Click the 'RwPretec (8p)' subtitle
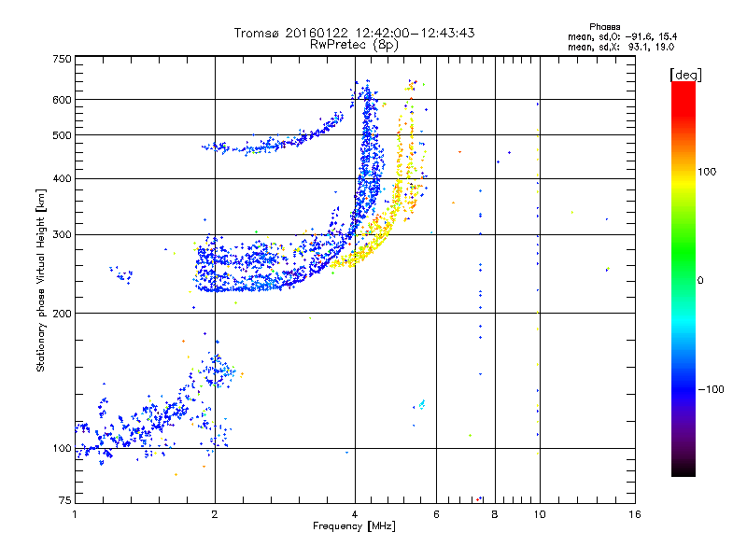This screenshot has width=747, height=560. [x=354, y=45]
